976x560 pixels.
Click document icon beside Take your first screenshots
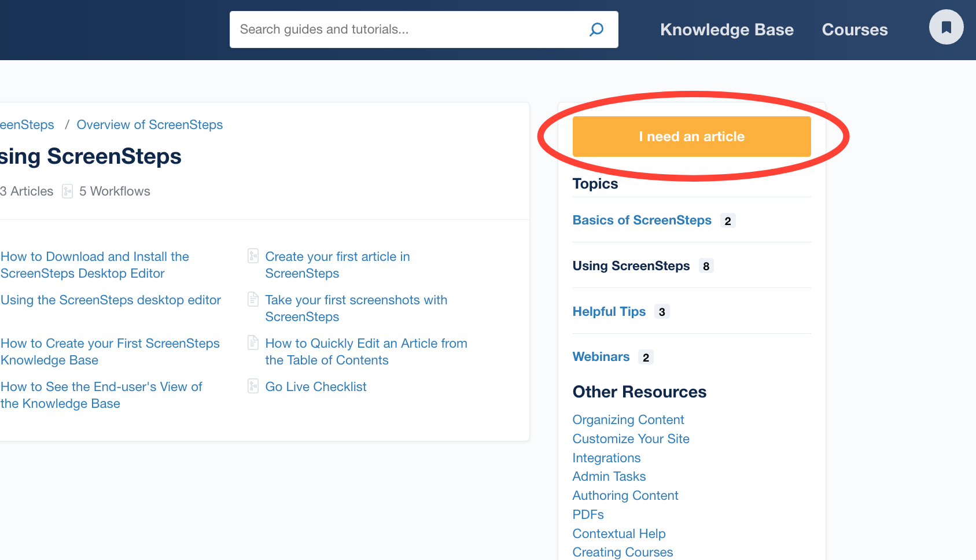[253, 299]
